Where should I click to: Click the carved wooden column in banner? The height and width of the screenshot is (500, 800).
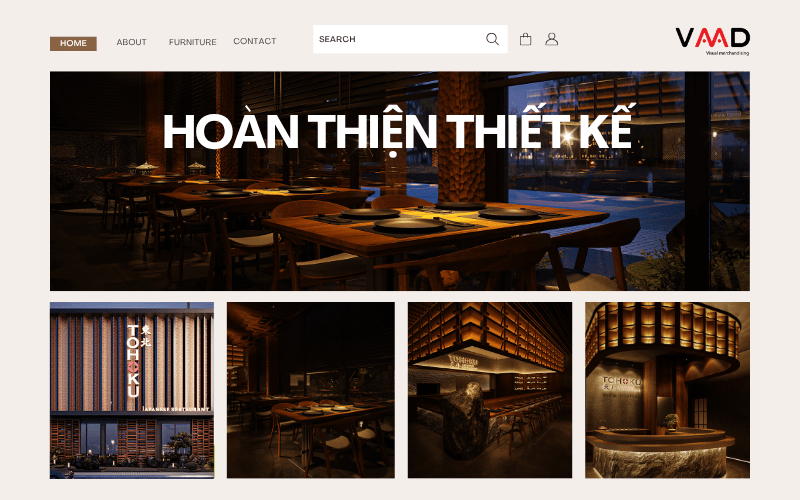[461, 136]
